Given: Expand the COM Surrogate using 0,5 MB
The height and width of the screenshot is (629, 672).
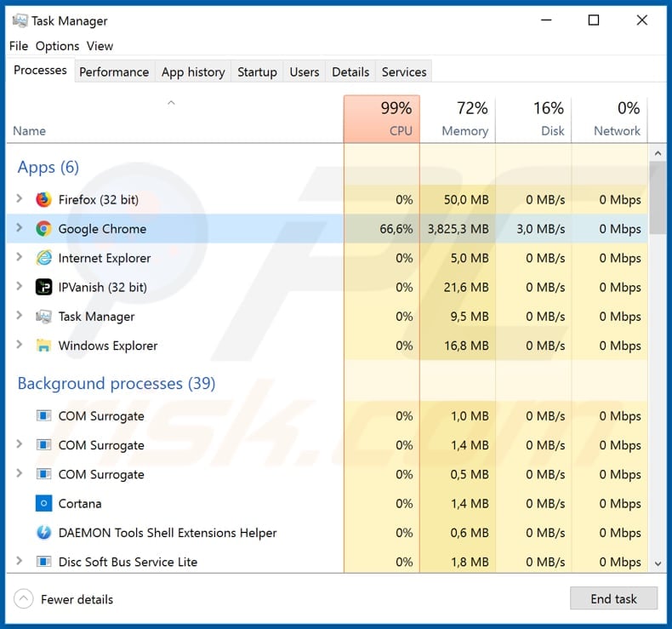Looking at the screenshot, I should point(20,473).
